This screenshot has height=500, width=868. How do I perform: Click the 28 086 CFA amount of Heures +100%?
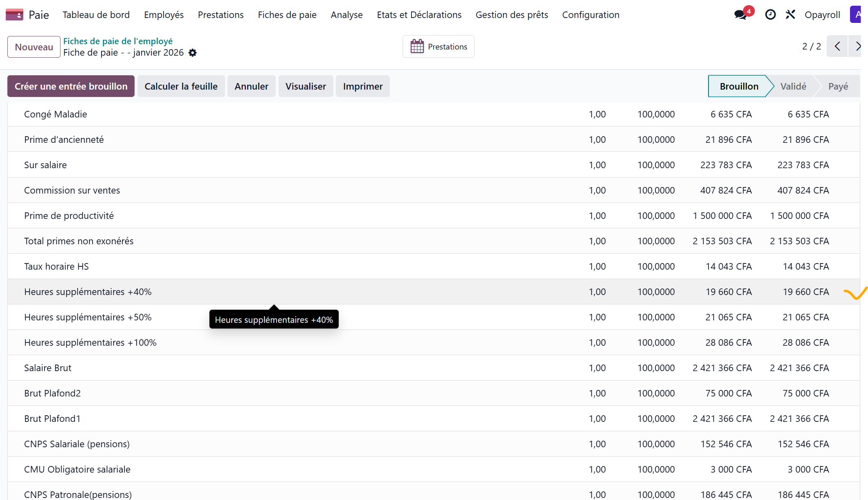[x=729, y=342]
